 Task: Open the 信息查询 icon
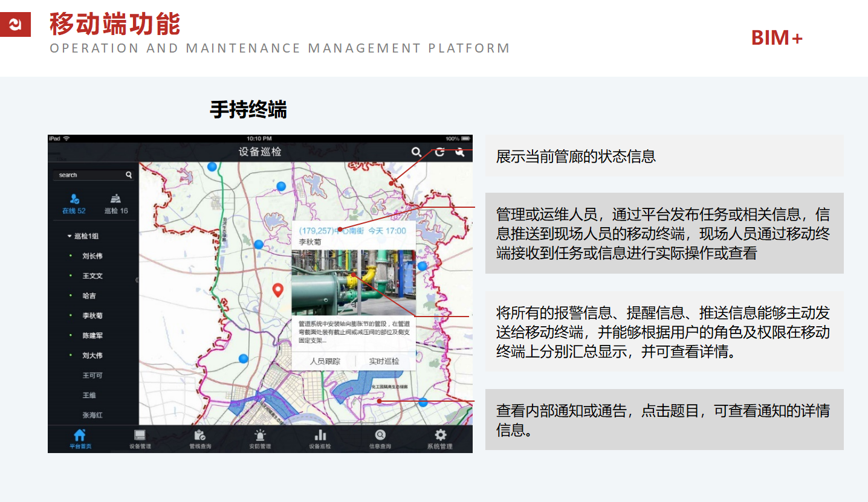point(380,438)
